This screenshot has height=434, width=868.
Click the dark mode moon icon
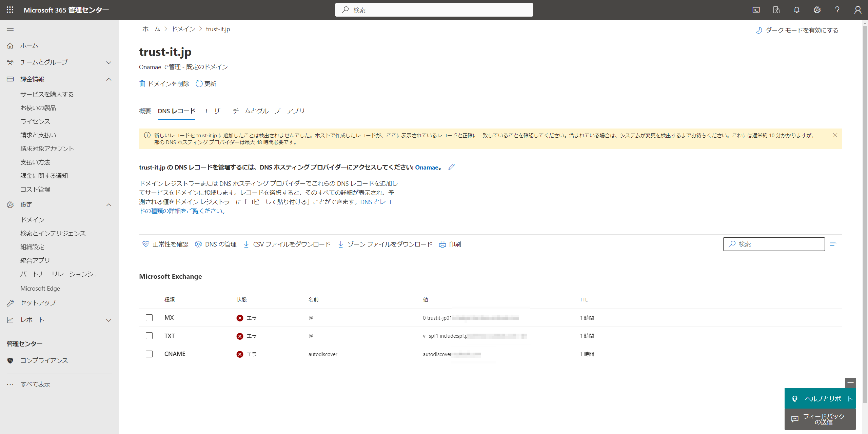click(x=758, y=30)
